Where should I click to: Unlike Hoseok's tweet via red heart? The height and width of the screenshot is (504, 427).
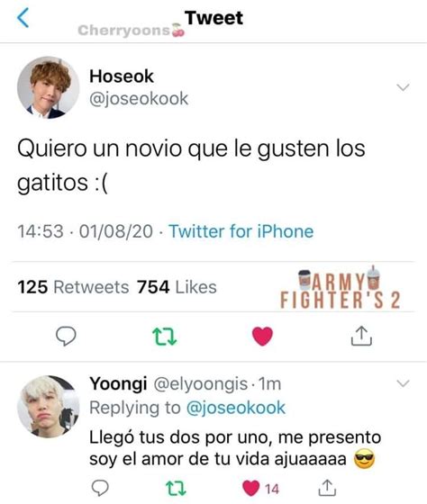262,337
